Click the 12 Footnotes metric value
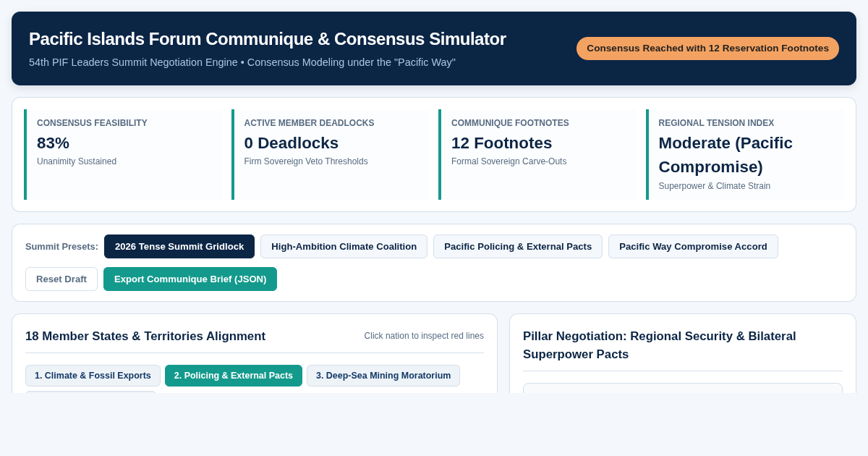The width and height of the screenshot is (868, 456). 501,143
